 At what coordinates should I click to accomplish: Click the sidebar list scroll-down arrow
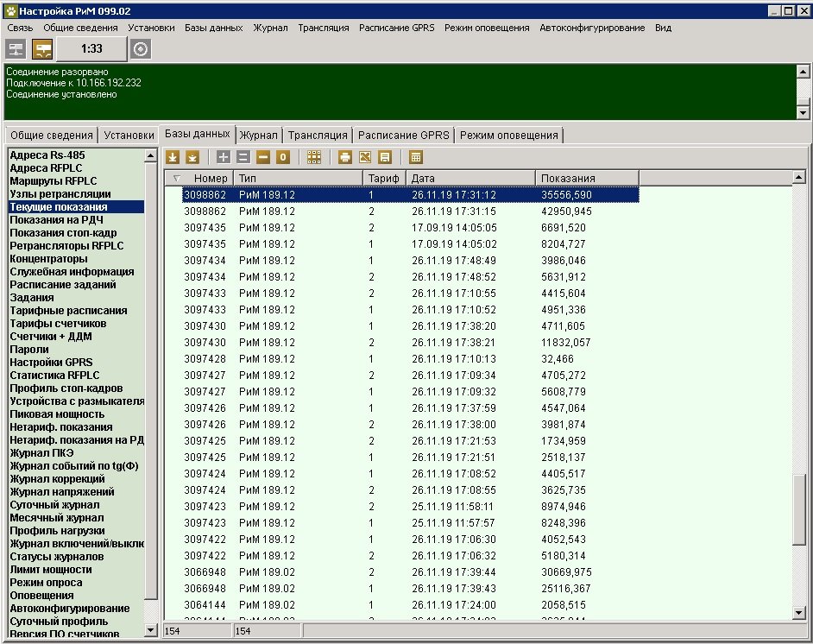pyautogui.click(x=150, y=631)
